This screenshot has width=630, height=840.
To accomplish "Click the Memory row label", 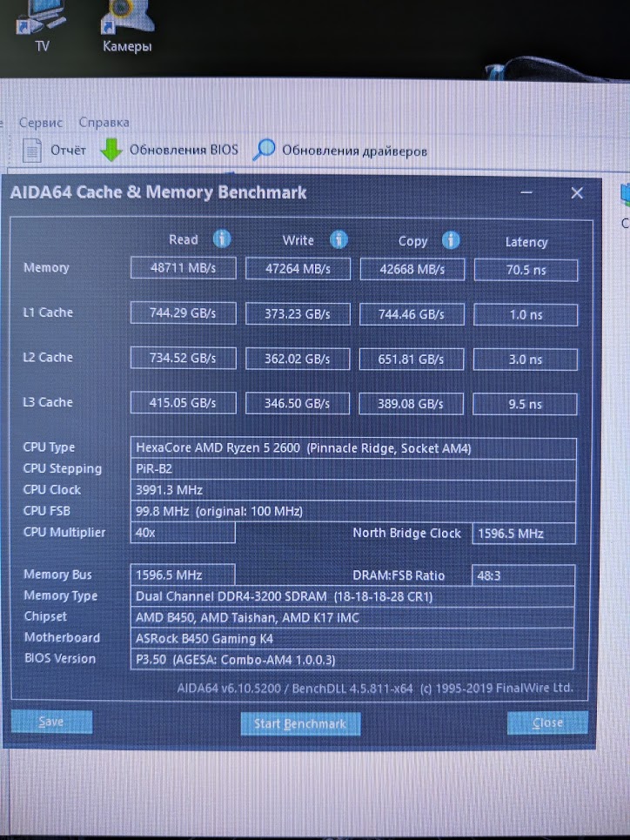I will click(47, 267).
